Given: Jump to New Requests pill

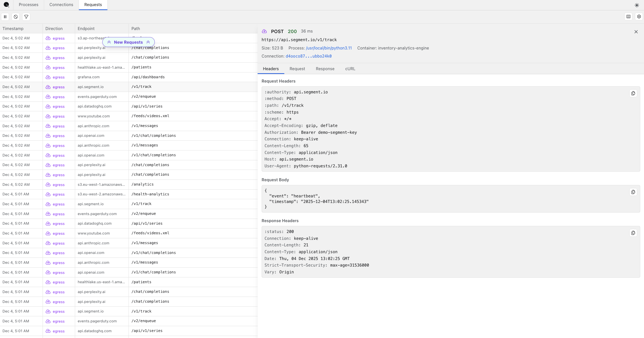Looking at the screenshot, I should pos(128,42).
